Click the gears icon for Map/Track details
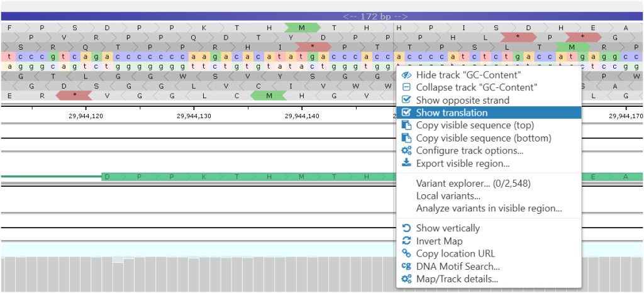644x293 pixels. click(x=406, y=279)
